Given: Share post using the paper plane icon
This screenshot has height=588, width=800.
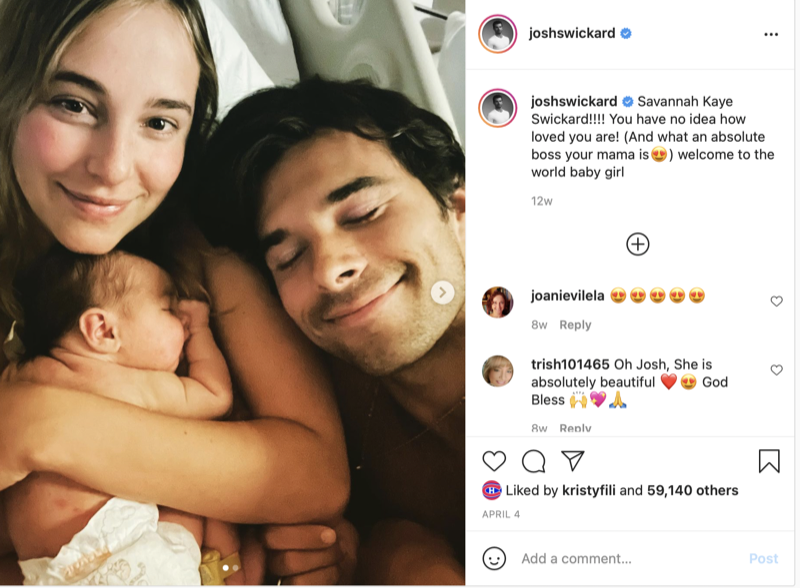Looking at the screenshot, I should click(x=572, y=460).
